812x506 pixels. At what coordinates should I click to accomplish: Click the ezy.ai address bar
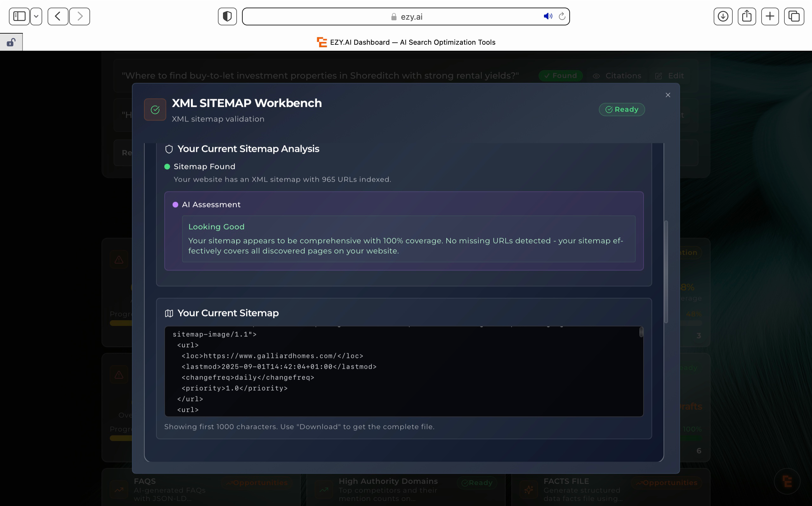pos(406,16)
